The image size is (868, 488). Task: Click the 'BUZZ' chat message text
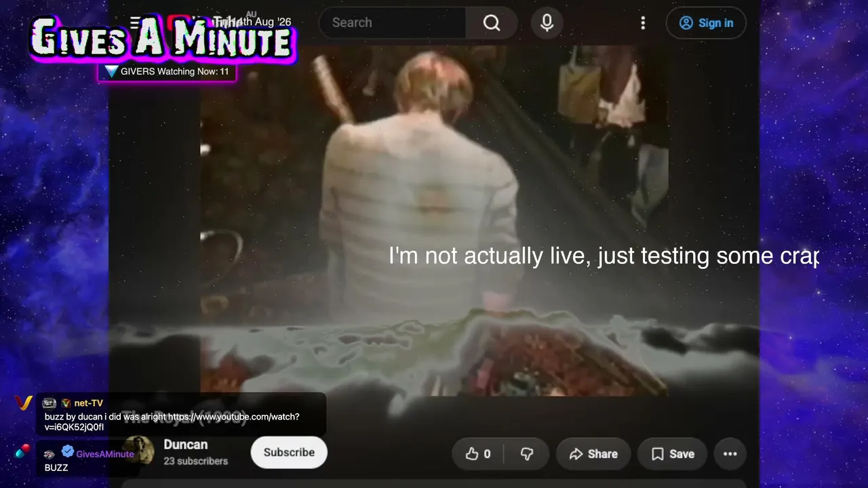[56, 468]
